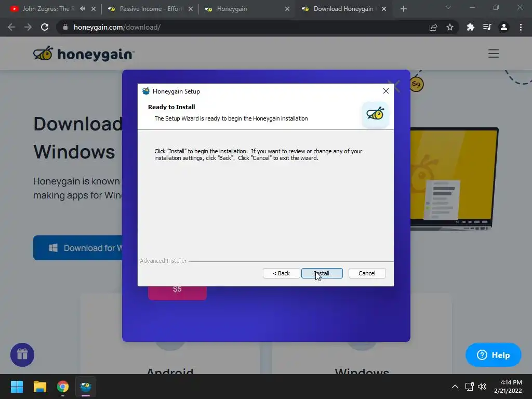This screenshot has height=399, width=532.
Task: Open Chrome extensions puzzle icon
Action: [x=471, y=27]
